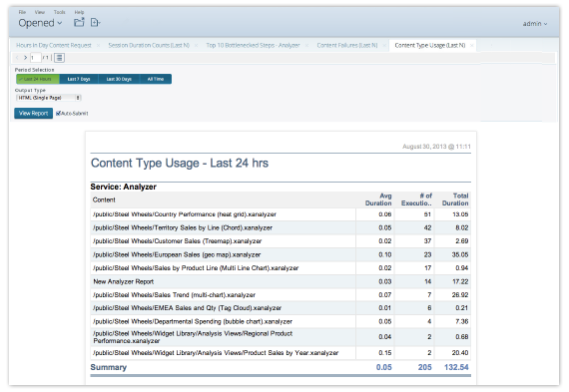This screenshot has height=392, width=569.
Task: Select Last 7 Days period
Action: 79,79
